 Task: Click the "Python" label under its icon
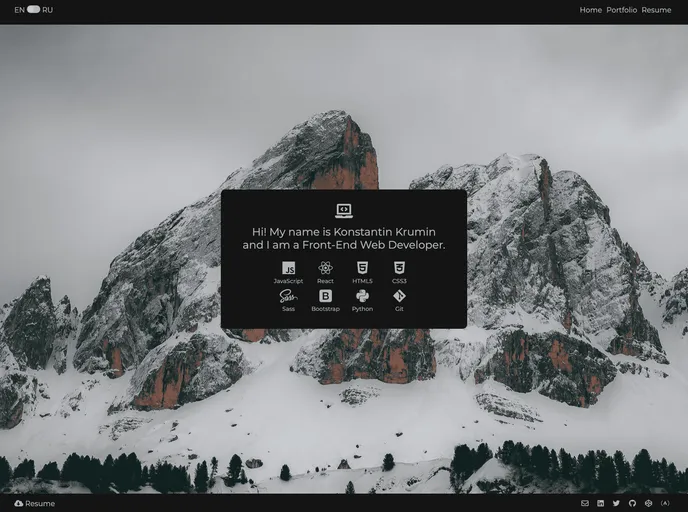(x=362, y=309)
